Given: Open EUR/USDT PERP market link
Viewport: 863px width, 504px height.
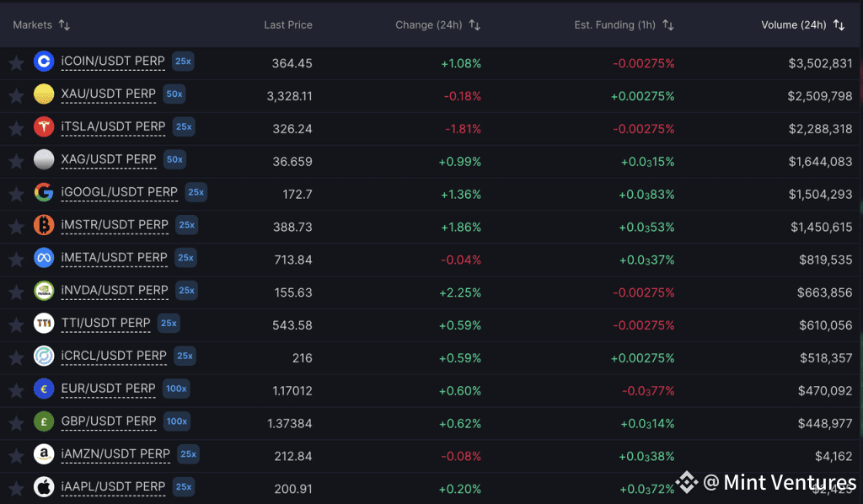Looking at the screenshot, I should coord(109,389).
